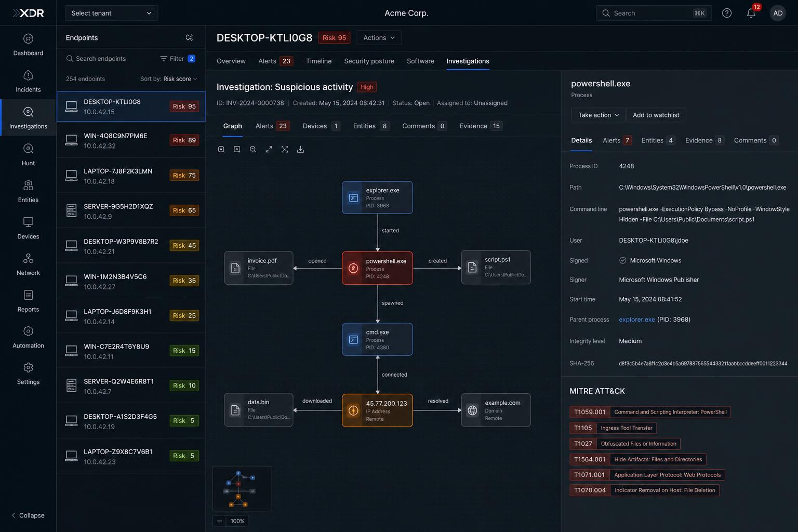This screenshot has height=532, width=798.
Task: Select the cmd.exe process node
Action: (377, 339)
